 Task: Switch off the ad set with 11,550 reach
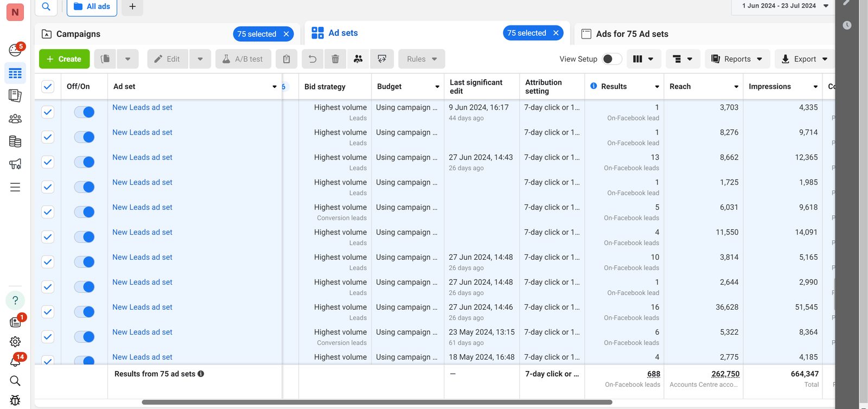[x=84, y=237]
